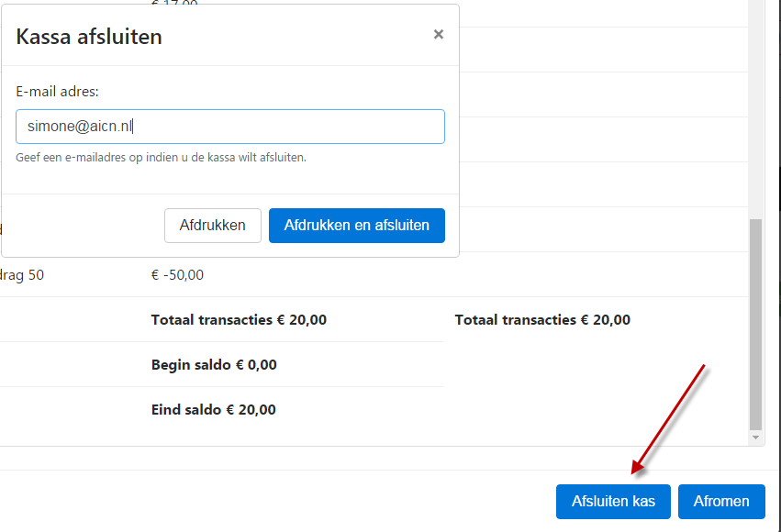The image size is (781, 532).
Task: Click the left Totaal transacties € 20,00
Action: pos(240,319)
